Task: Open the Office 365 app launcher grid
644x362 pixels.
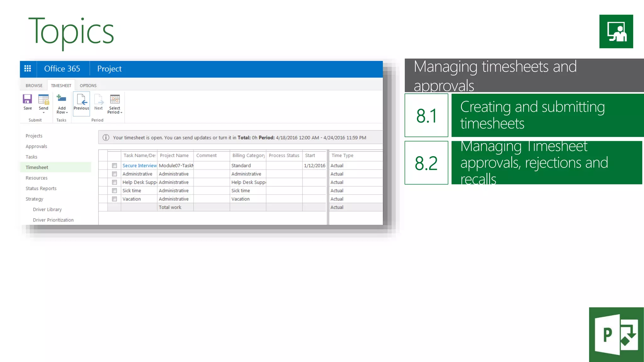Action: tap(28, 69)
